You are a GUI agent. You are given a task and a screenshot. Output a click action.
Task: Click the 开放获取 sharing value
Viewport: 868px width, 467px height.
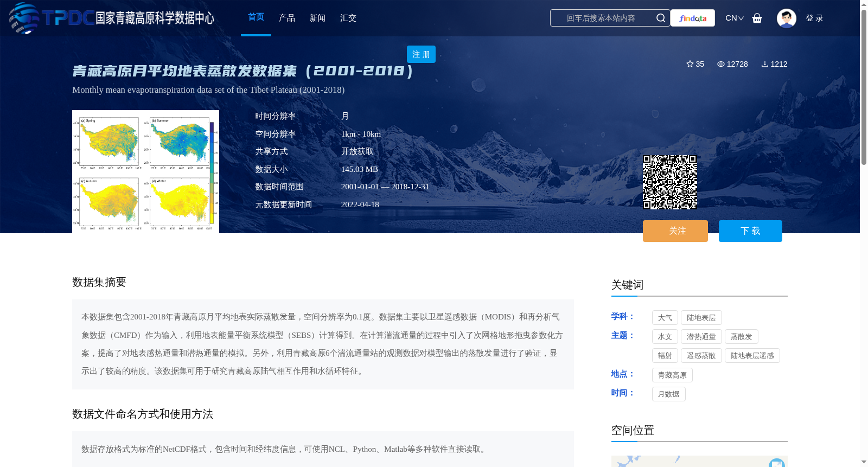[x=358, y=152]
